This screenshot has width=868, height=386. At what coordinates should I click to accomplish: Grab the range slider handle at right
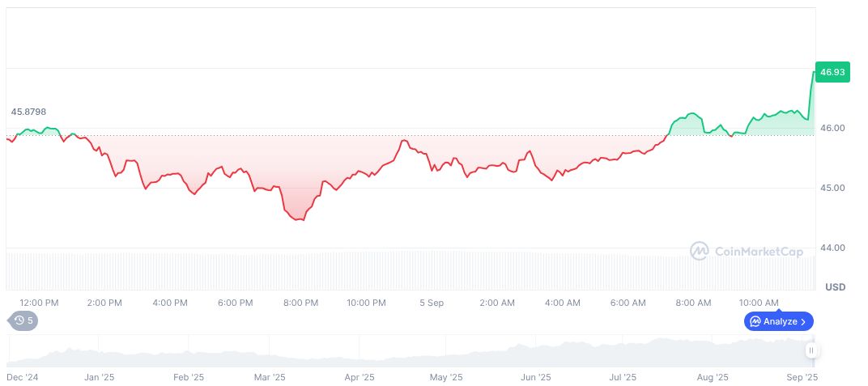[x=811, y=350]
